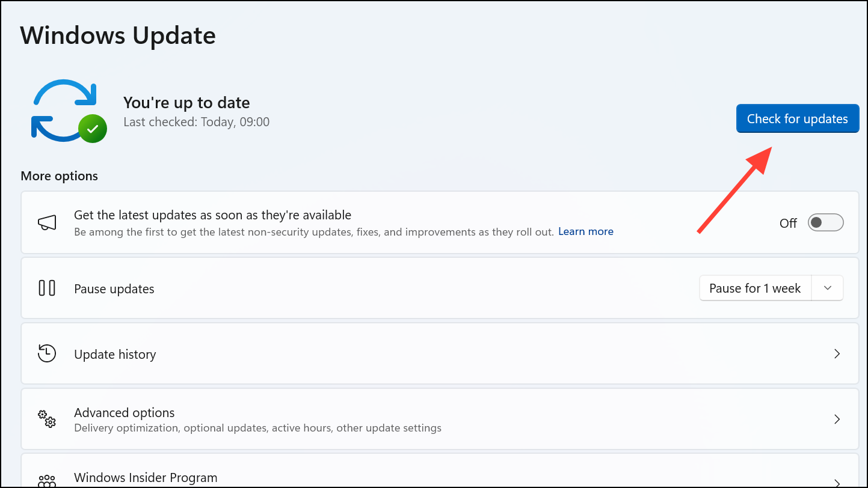Open Advanced options settings entry
Viewport: 868px width, 488px height.
(x=125, y=413)
